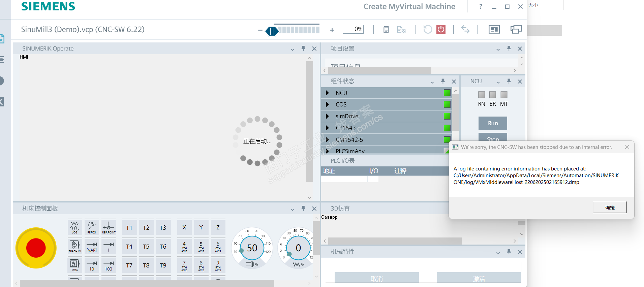Screen dimensions: 644x287
Task: Open the panel layout icon
Action: click(494, 29)
